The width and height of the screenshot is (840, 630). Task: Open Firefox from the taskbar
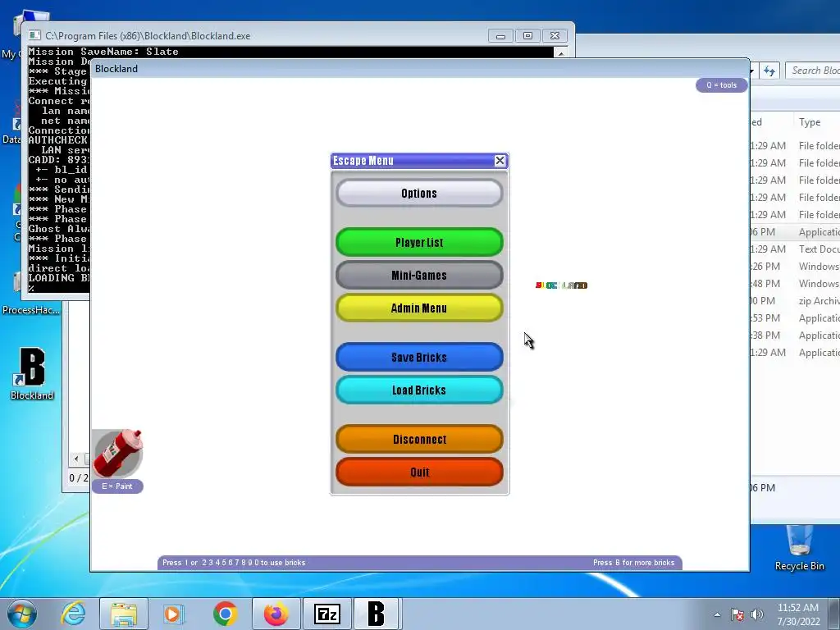(276, 614)
